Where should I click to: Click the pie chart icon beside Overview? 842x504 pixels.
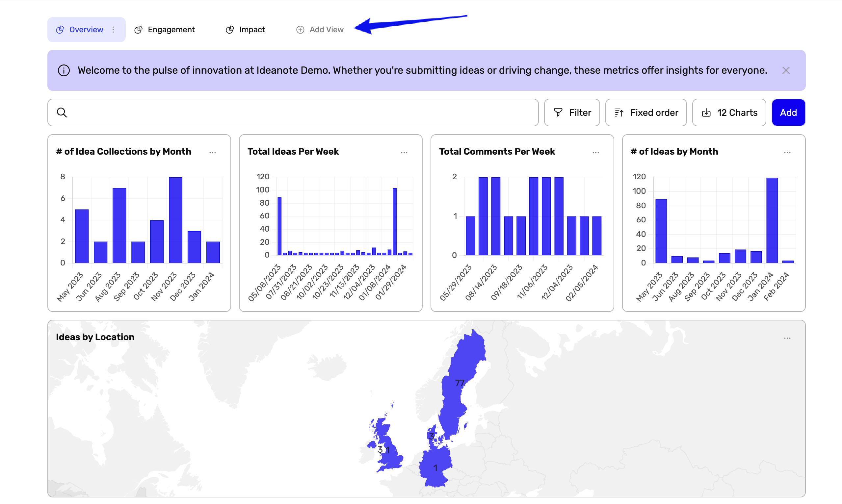point(60,29)
